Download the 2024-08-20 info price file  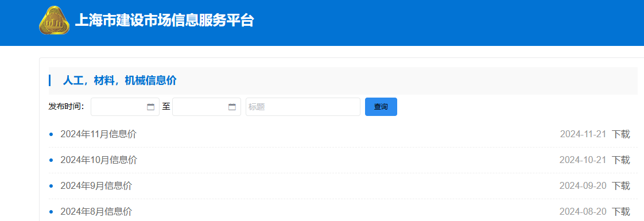pos(621,212)
